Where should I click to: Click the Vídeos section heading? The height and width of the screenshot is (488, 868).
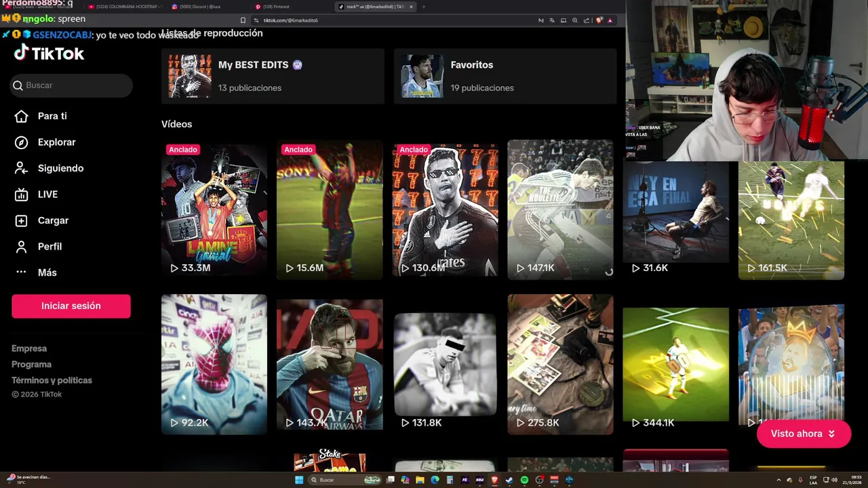(176, 124)
